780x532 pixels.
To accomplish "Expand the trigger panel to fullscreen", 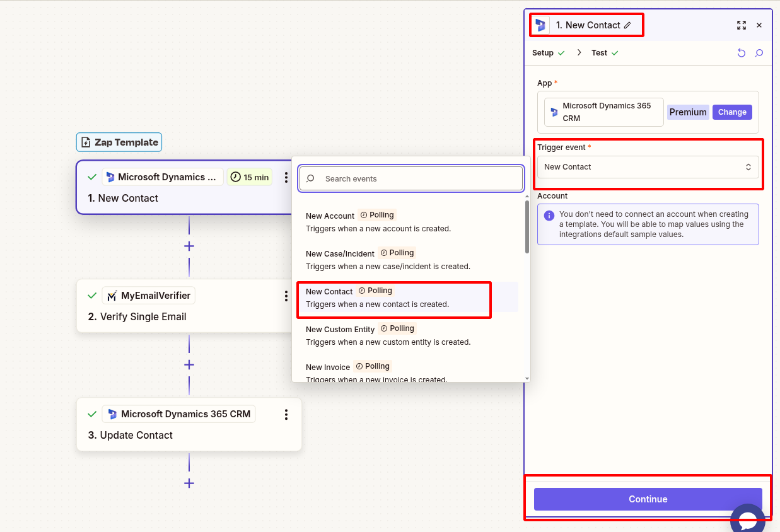I will (x=742, y=25).
